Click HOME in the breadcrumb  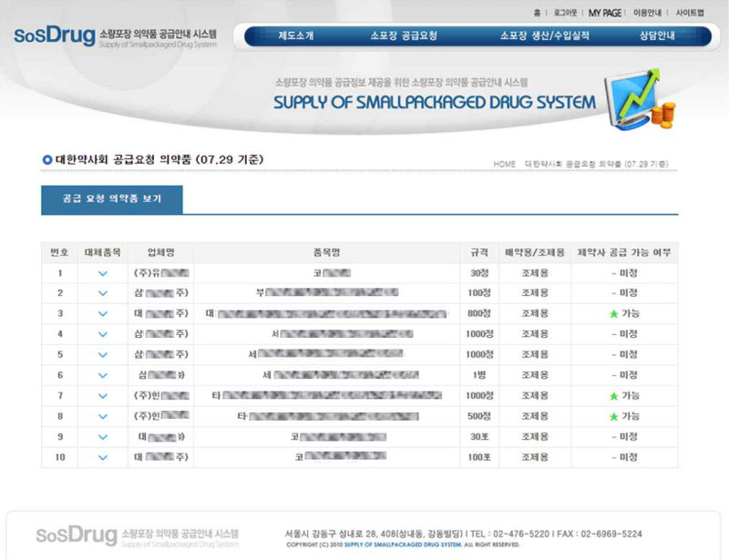pos(505,164)
